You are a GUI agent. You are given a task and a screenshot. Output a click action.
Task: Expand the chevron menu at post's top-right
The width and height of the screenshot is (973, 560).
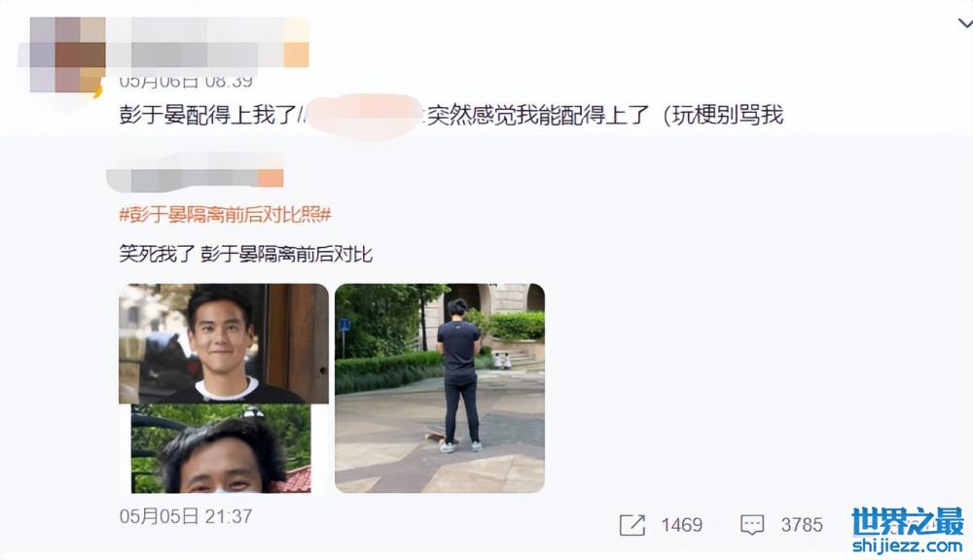click(x=965, y=23)
